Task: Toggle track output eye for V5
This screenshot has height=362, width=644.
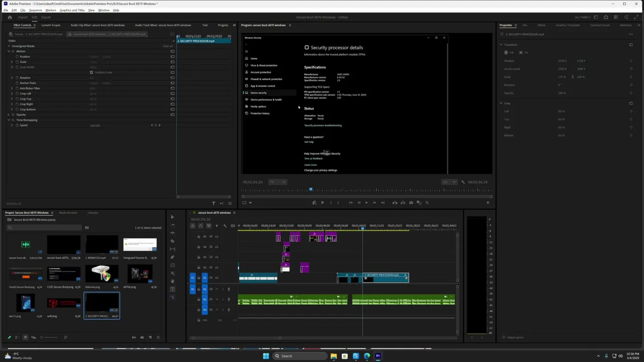Action: (x=217, y=236)
